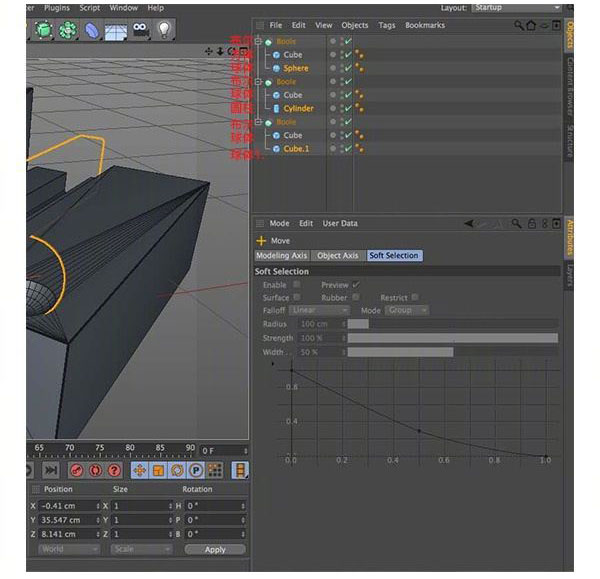Toggle the Position keyframe recording icon
Screen dimensions: 600x579
click(x=140, y=470)
